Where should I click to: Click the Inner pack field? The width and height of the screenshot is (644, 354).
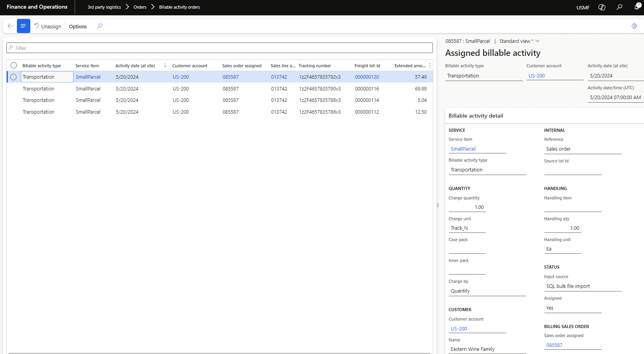(467, 270)
